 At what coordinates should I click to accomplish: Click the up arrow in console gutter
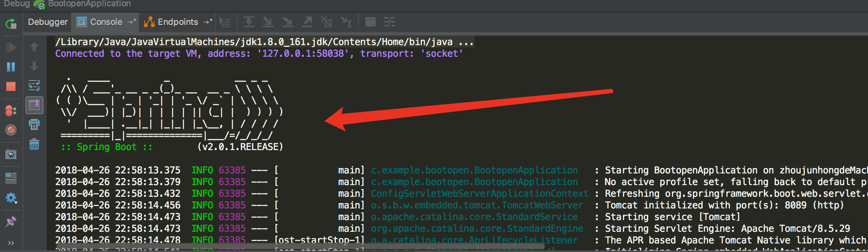point(34,47)
